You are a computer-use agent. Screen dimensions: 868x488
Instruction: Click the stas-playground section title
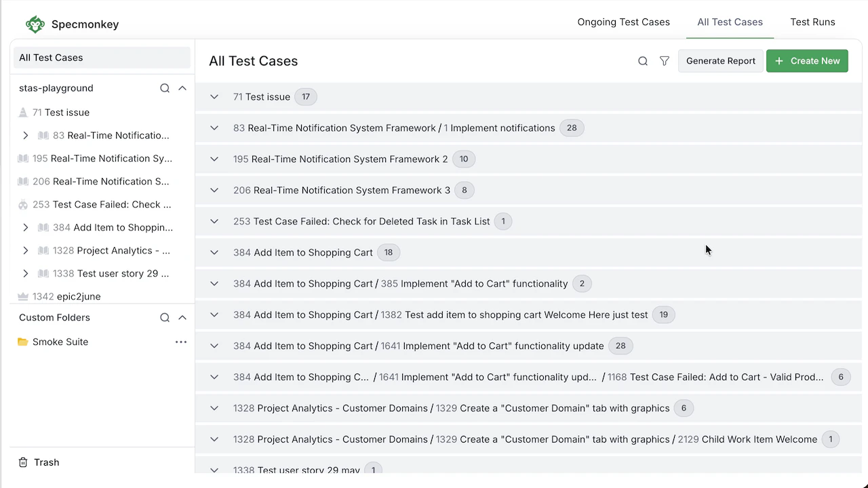point(56,88)
